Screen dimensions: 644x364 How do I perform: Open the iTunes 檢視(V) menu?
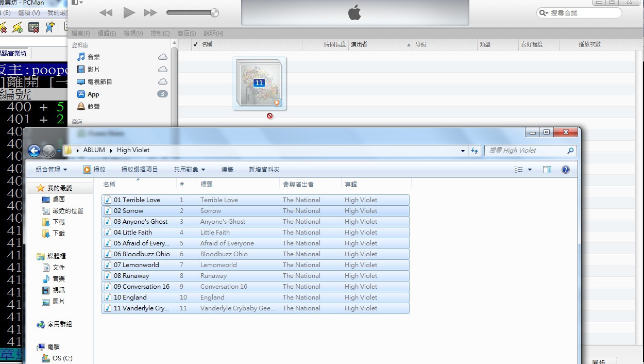(133, 33)
